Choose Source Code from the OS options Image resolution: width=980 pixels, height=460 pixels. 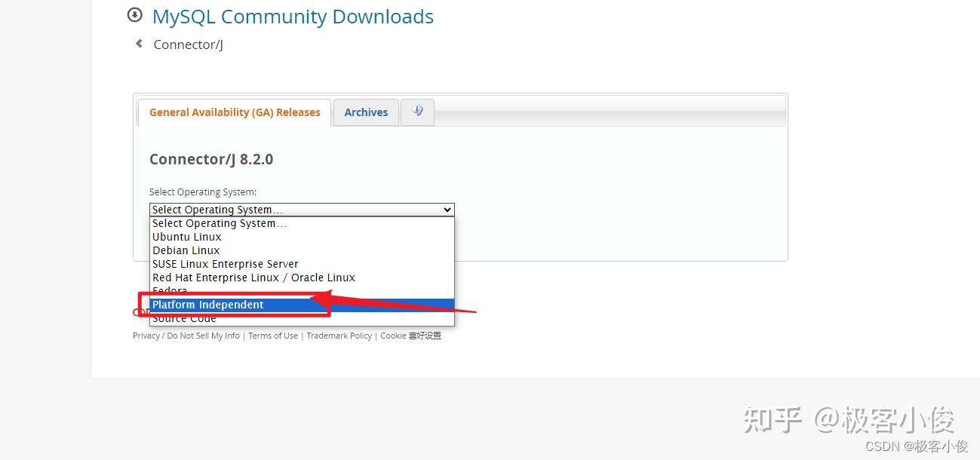[184, 317]
